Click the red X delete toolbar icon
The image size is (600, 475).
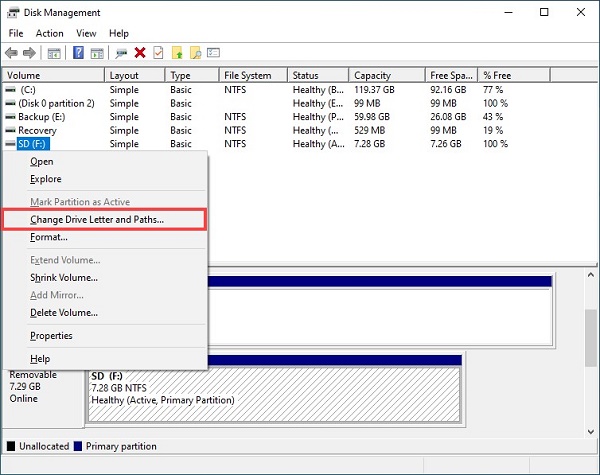140,53
